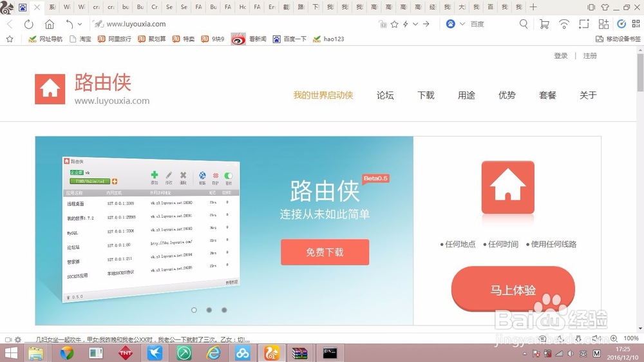Open 看新闻 Weibo bookmark
Viewport: 644px width, 362px height.
click(x=249, y=39)
